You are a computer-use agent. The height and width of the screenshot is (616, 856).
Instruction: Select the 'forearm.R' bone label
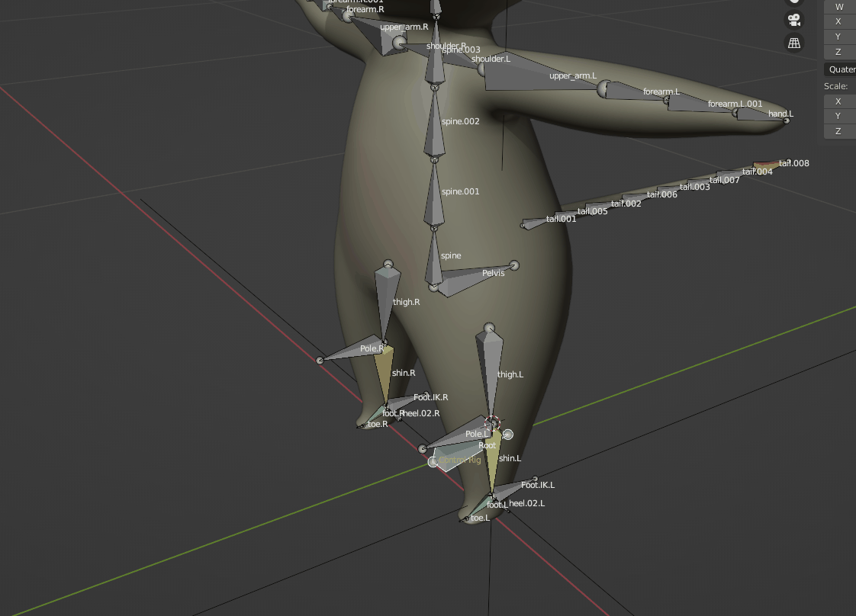[x=365, y=9]
